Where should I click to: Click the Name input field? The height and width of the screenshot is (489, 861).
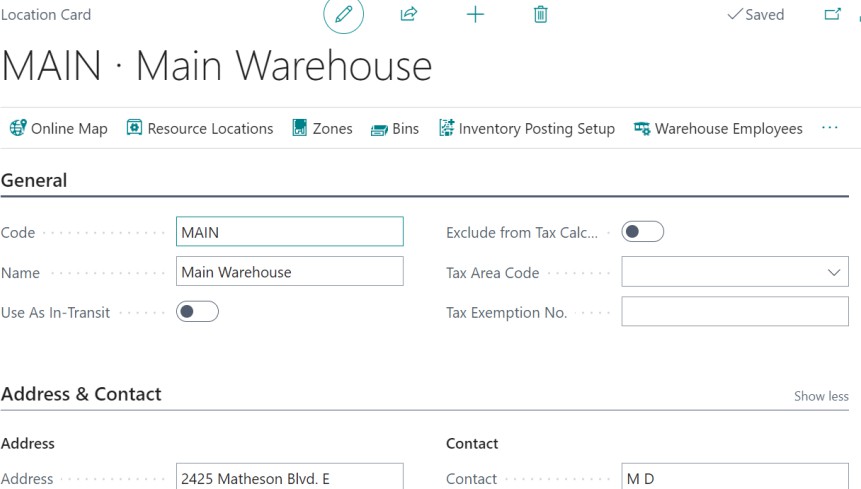(x=289, y=272)
